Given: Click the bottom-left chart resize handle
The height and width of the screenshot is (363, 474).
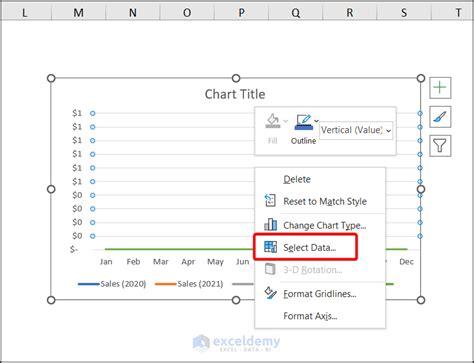Looking at the screenshot, I should [x=51, y=300].
